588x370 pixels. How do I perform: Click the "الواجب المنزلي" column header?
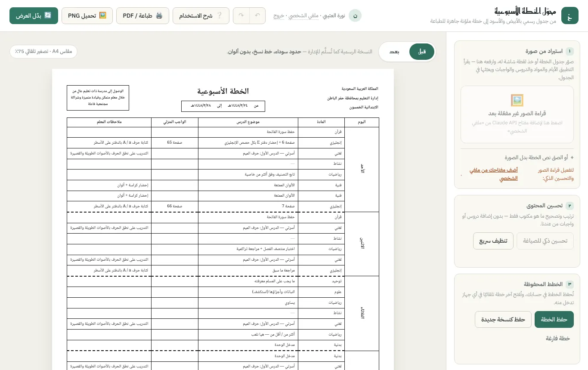(x=175, y=122)
